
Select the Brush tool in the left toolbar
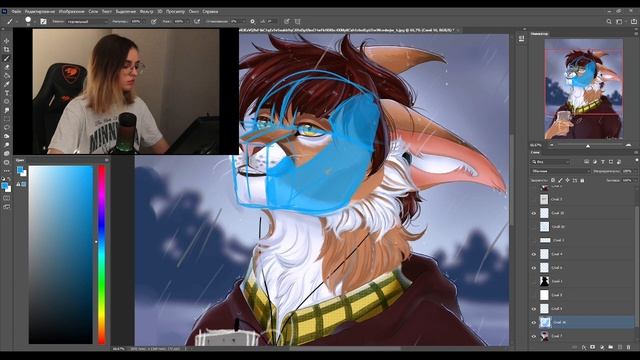(x=7, y=58)
